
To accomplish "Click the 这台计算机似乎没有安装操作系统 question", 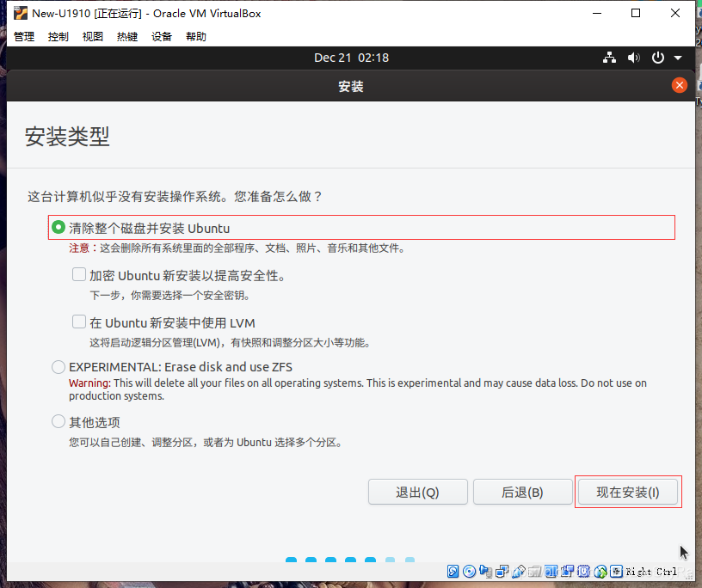I will (x=175, y=197).
